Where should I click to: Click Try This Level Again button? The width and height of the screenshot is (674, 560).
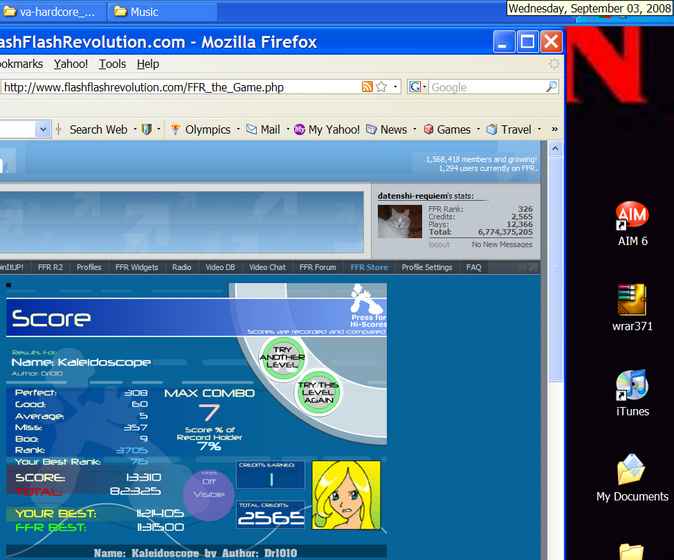coord(318,393)
